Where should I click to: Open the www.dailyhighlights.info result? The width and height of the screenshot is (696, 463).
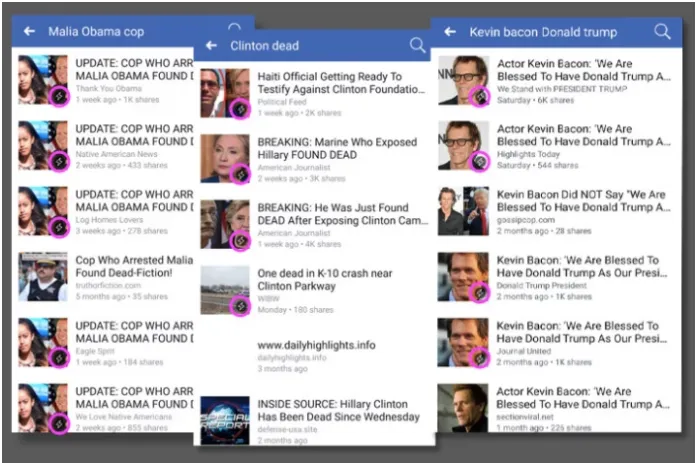[x=314, y=356]
